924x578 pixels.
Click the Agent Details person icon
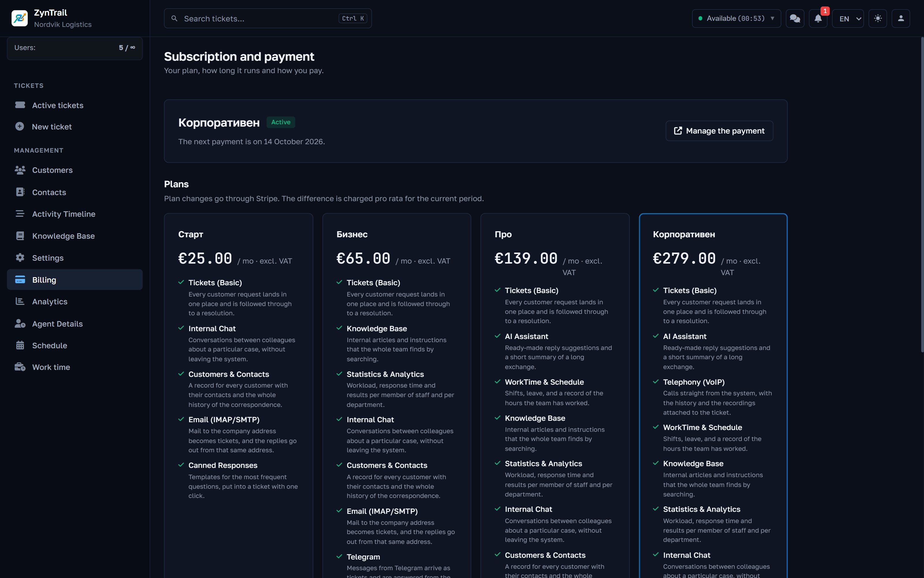tap(20, 323)
